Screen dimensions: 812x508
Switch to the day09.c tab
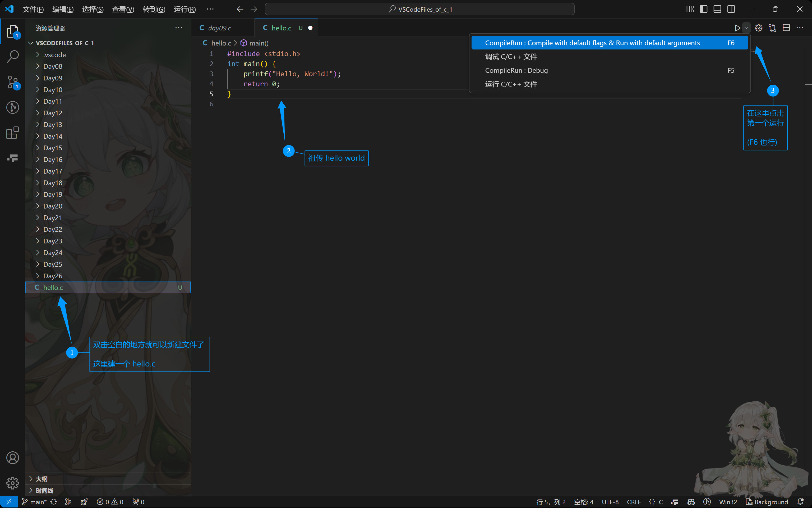(223, 28)
